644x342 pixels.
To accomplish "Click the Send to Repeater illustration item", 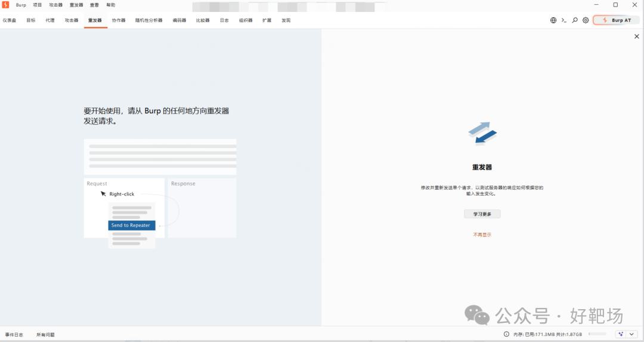I will (132, 225).
